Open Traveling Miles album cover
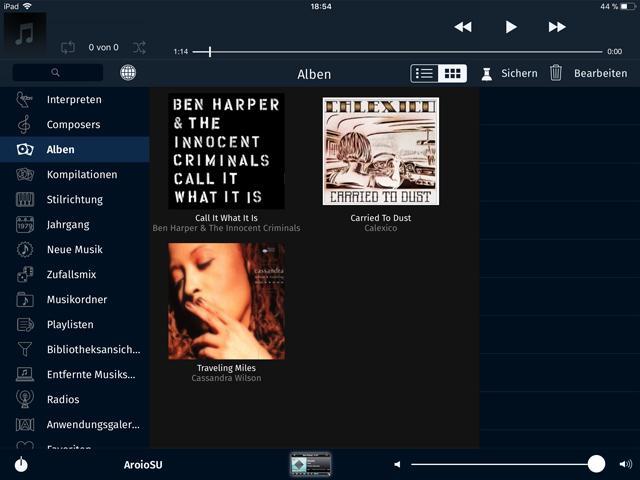 pyautogui.click(x=227, y=301)
